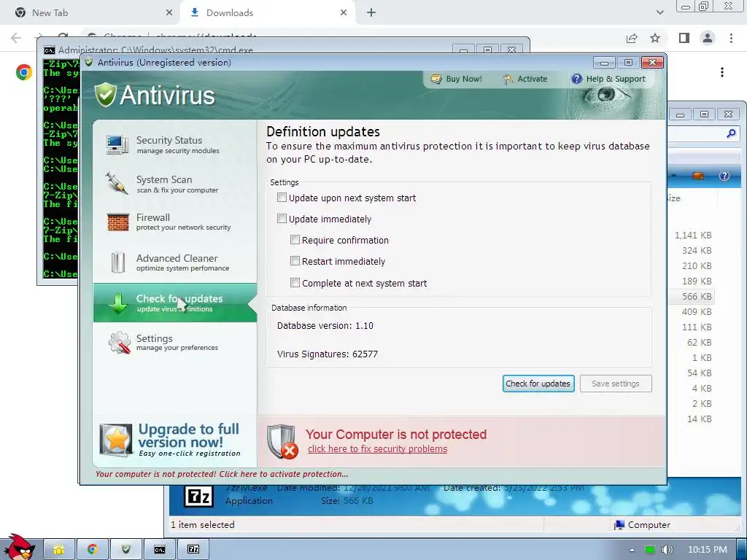Click Chrome back navigation arrow
Viewport: 747px width, 560px height.
click(16, 38)
